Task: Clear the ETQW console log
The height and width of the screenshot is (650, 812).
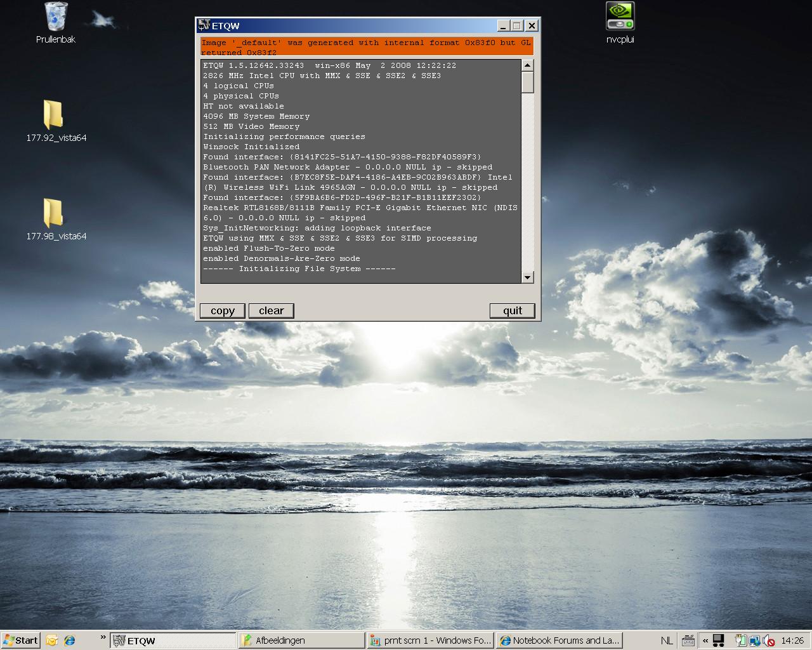Action: click(271, 310)
